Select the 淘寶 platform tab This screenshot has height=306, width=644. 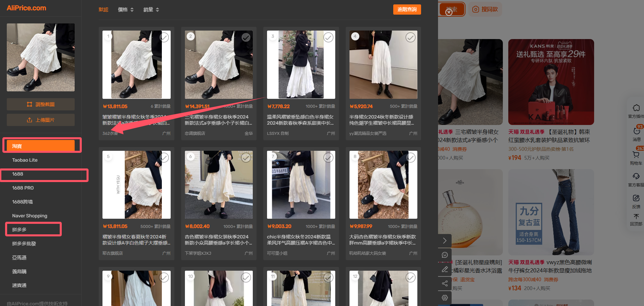click(41, 146)
